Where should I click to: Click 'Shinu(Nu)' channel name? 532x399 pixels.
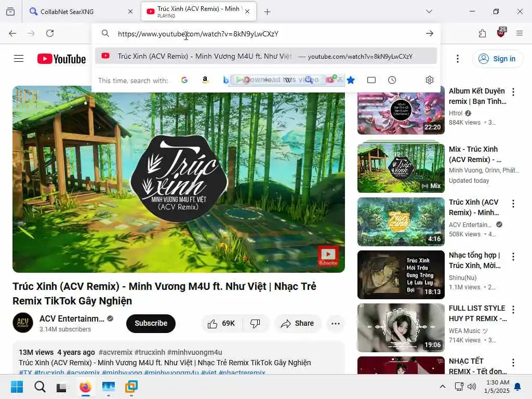pyautogui.click(x=463, y=277)
